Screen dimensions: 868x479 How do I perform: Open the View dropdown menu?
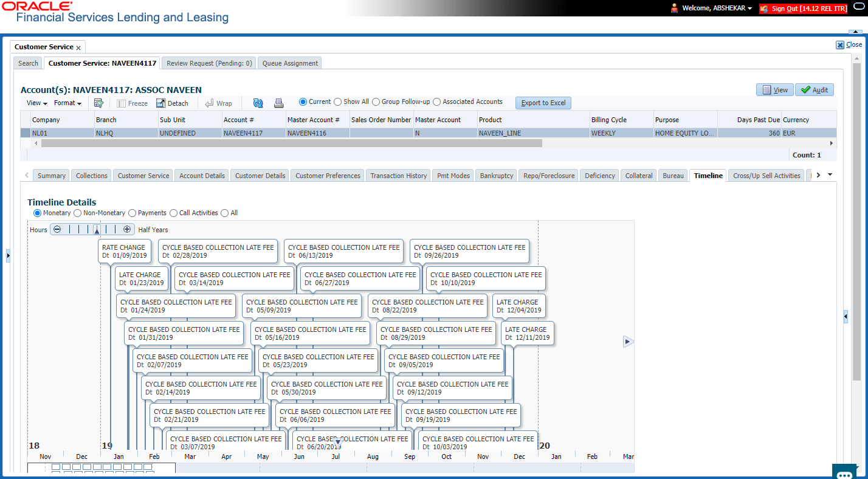[x=35, y=103]
